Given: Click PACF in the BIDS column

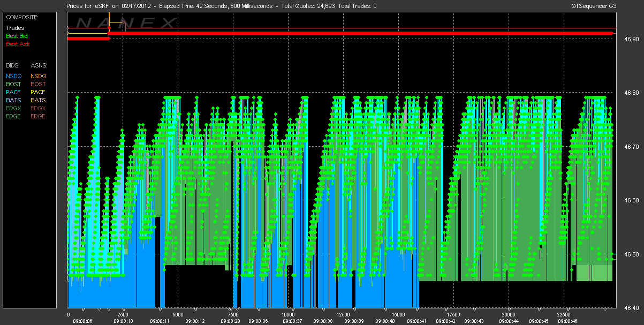Looking at the screenshot, I should pos(13,92).
